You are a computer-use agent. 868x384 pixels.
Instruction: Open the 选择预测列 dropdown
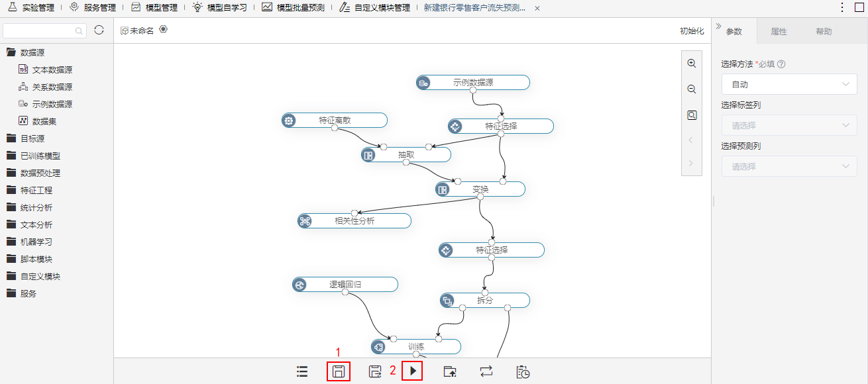(789, 167)
